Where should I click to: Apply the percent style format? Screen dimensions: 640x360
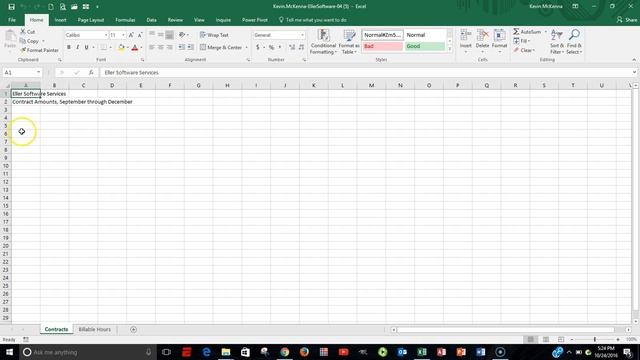click(x=271, y=47)
